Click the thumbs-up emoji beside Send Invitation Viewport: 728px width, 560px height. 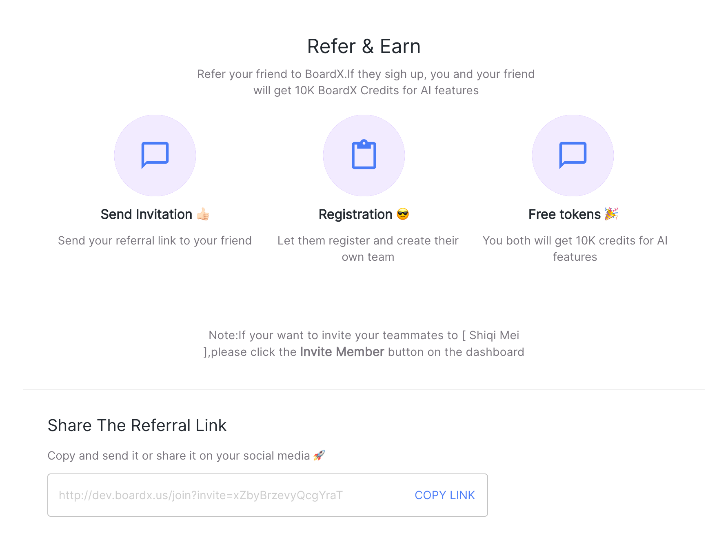(x=203, y=214)
